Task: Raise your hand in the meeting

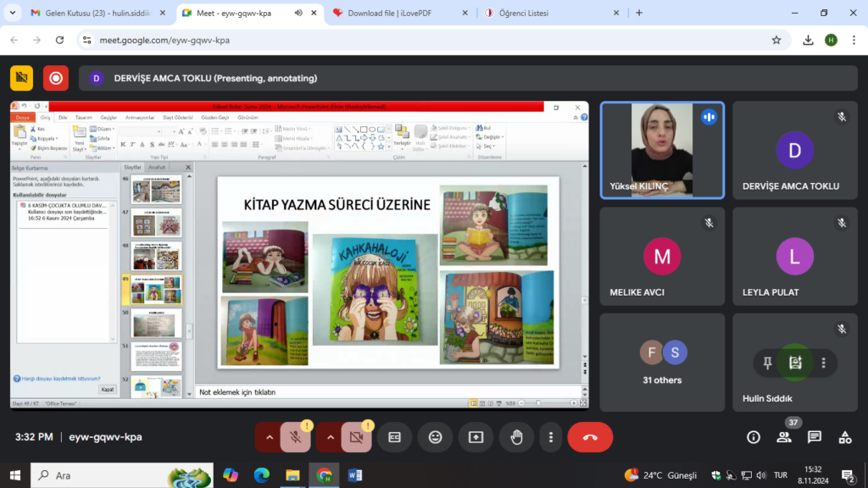Action: click(516, 437)
